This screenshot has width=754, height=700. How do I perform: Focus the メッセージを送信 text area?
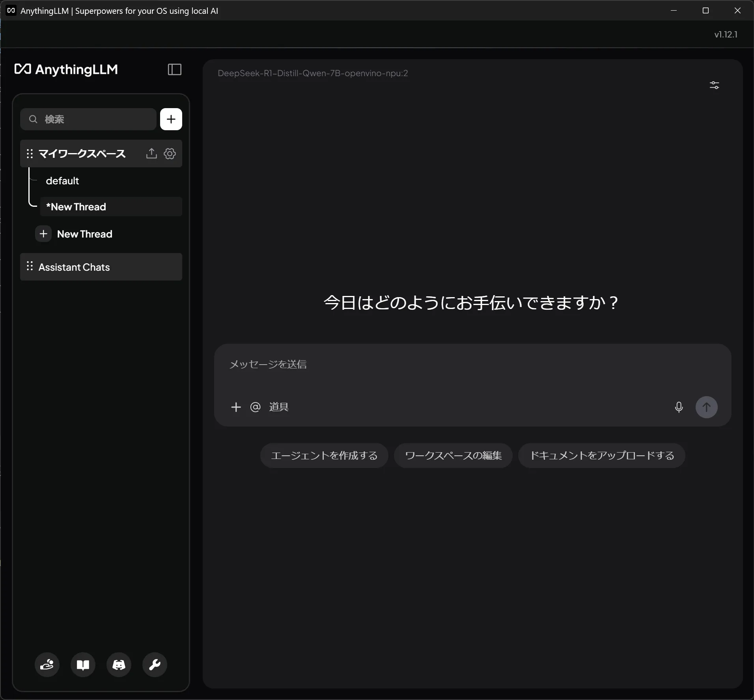pos(472,364)
